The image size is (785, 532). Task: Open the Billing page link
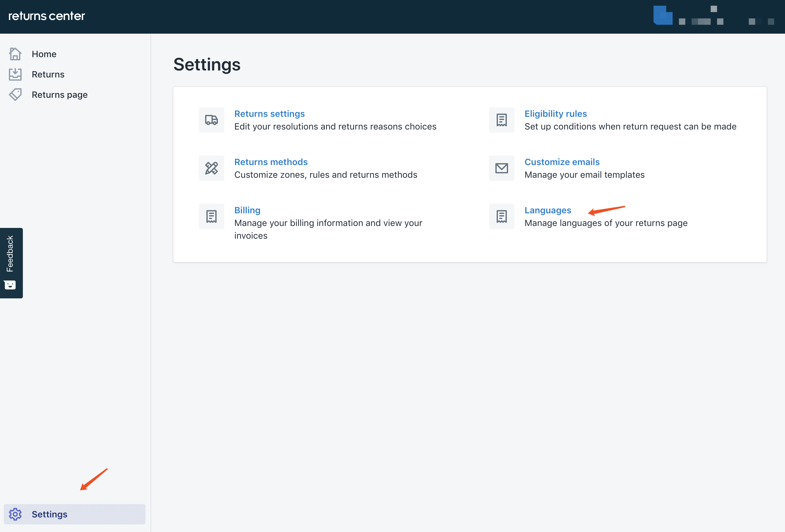(x=247, y=210)
